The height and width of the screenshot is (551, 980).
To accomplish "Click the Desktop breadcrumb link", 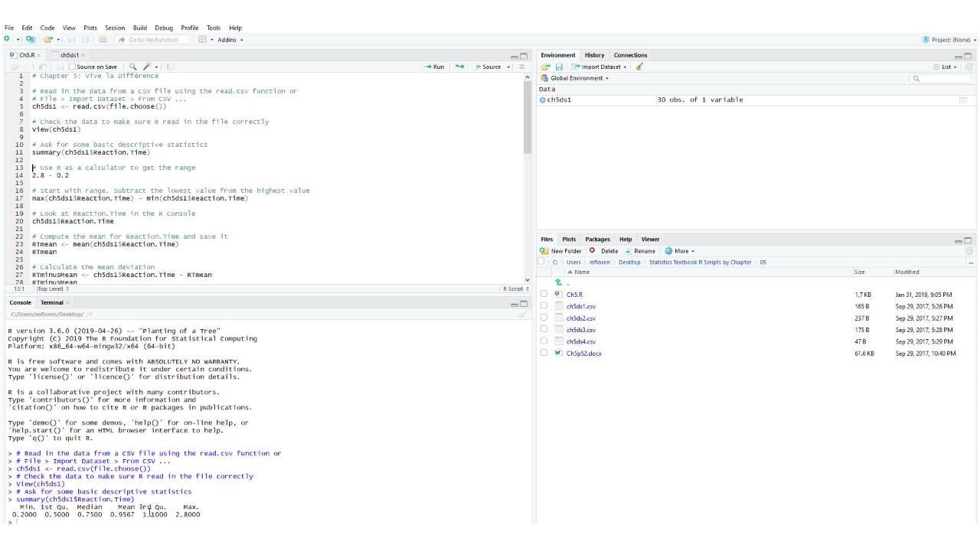I will pos(631,262).
